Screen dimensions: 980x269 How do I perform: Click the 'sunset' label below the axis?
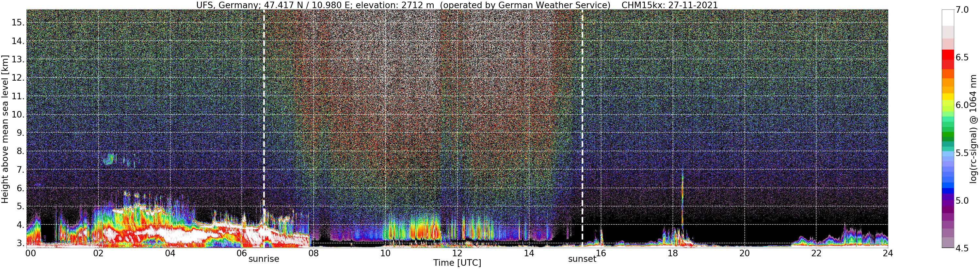[582, 259]
